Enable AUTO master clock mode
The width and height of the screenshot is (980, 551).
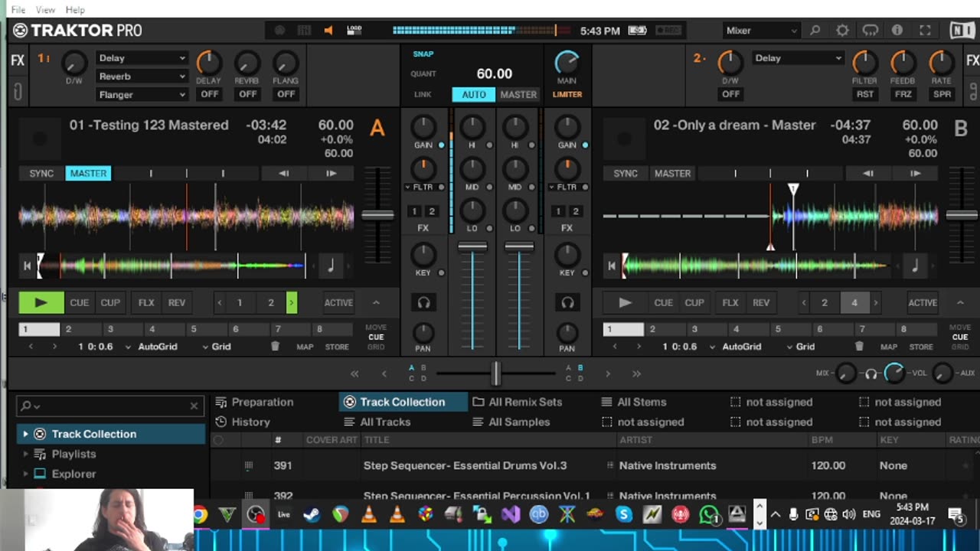pyautogui.click(x=474, y=94)
